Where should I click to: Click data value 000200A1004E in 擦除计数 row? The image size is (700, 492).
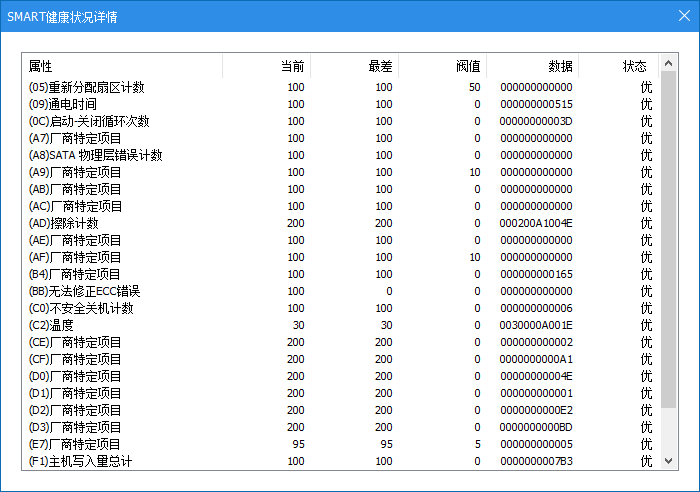click(535, 223)
